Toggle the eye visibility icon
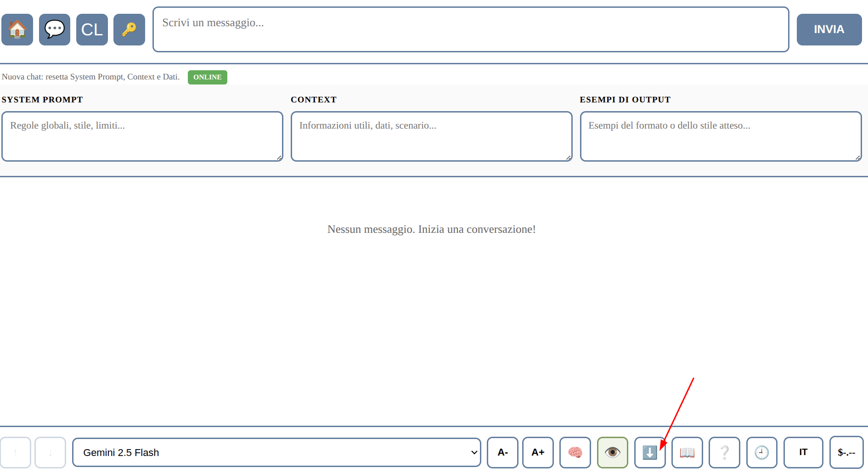 612,452
